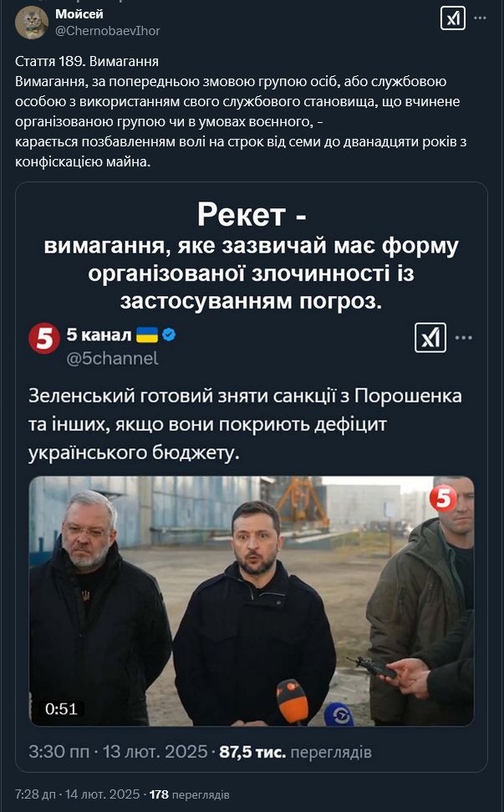Click the blue verified badge of 5 канал

click(169, 335)
